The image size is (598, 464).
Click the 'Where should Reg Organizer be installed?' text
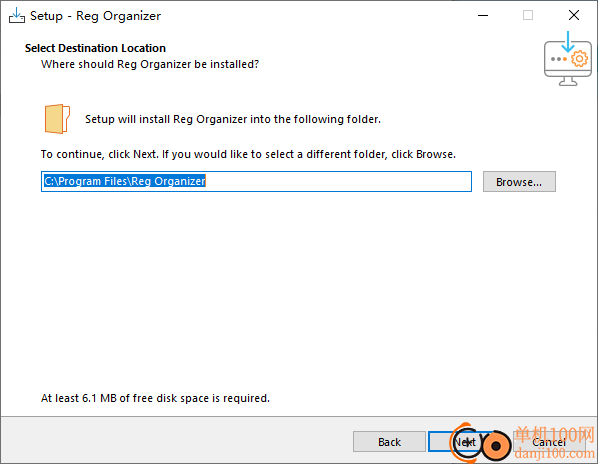click(150, 64)
